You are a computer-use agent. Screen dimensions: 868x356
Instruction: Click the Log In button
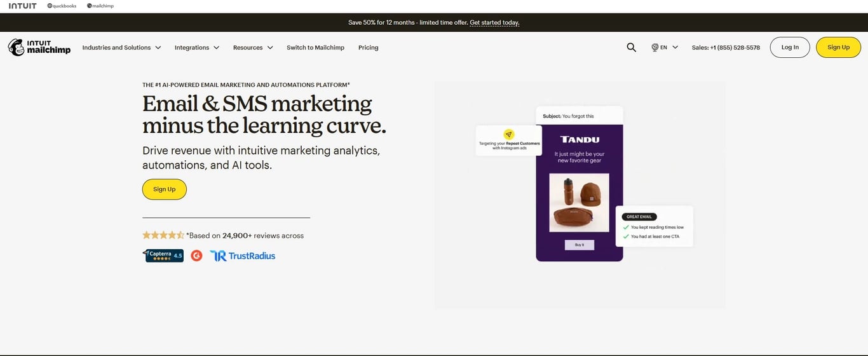point(790,47)
